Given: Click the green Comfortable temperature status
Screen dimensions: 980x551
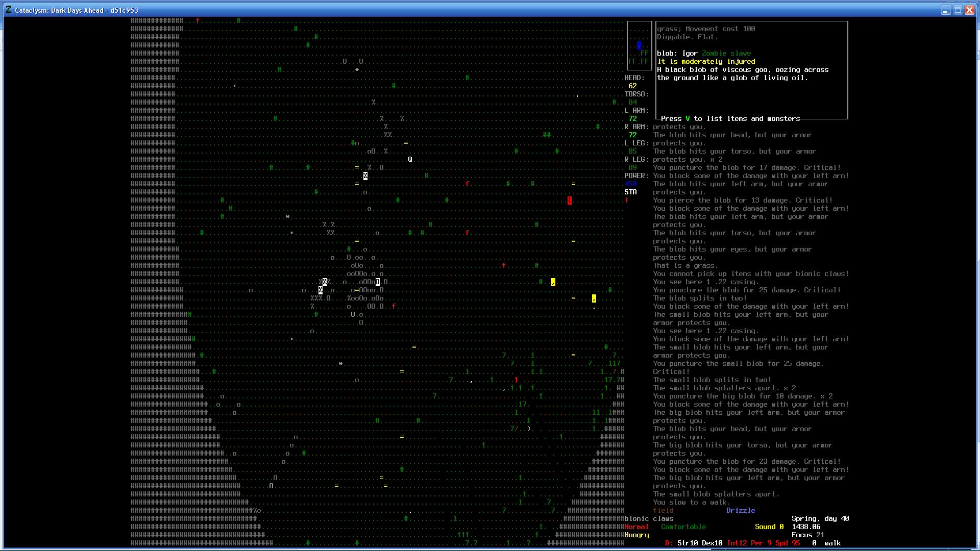Looking at the screenshot, I should tap(683, 527).
